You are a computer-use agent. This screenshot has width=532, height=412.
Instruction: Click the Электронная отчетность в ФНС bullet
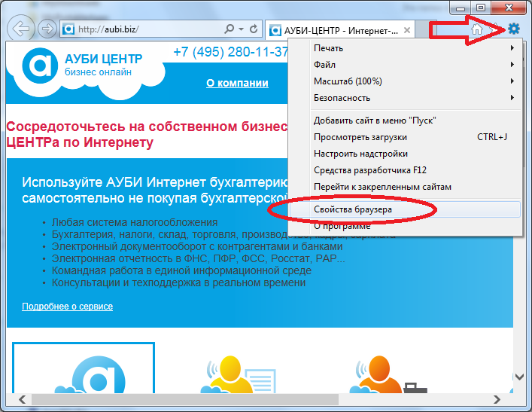click(198, 258)
